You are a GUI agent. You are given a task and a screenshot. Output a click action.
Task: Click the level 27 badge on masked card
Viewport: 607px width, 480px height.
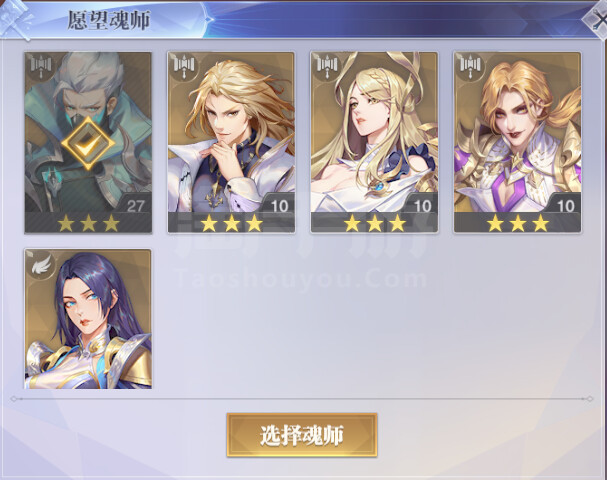coord(135,206)
